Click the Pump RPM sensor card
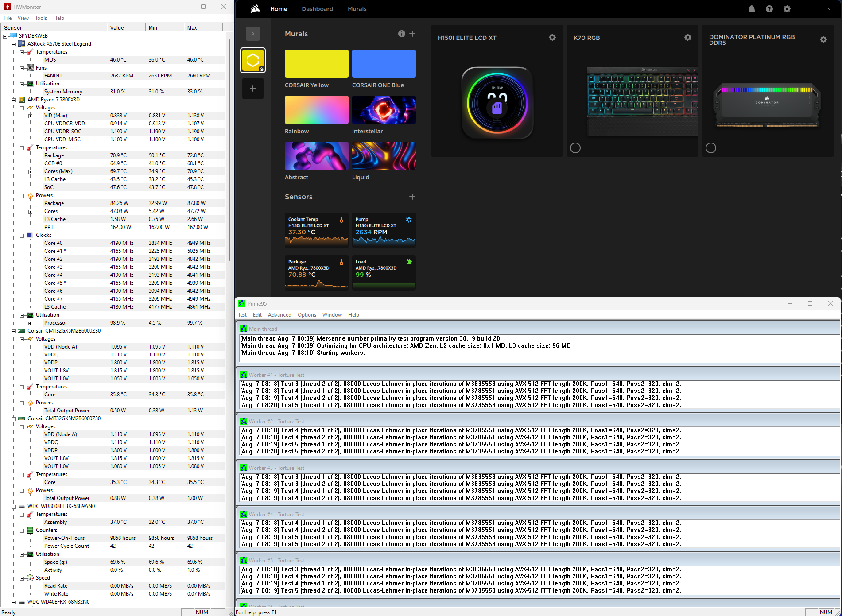842x616 pixels. [384, 230]
